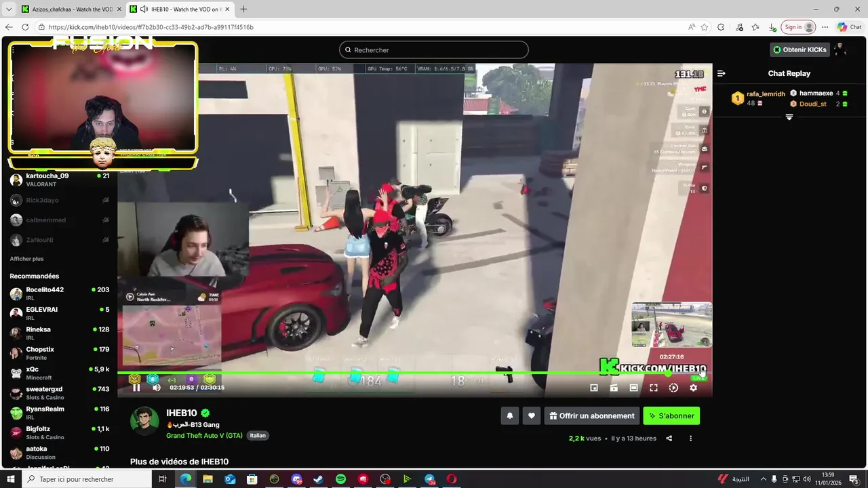Open xQc recommended channel
868x488 pixels.
(60, 373)
